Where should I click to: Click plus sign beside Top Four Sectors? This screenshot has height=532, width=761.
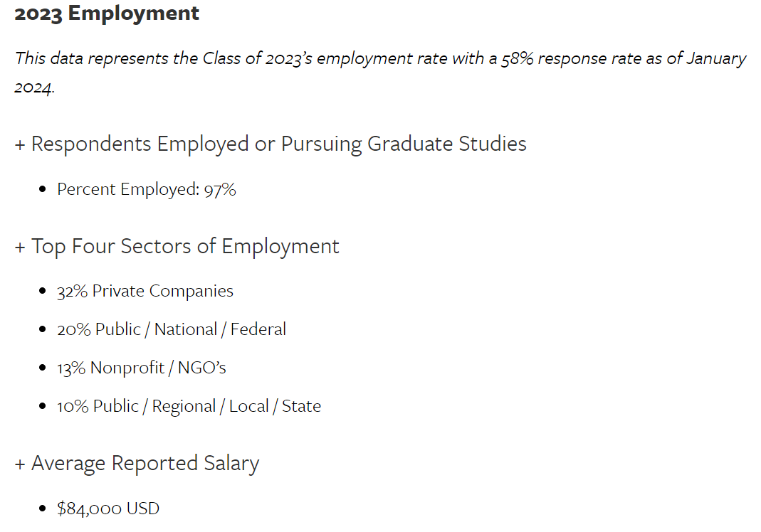pyautogui.click(x=20, y=247)
